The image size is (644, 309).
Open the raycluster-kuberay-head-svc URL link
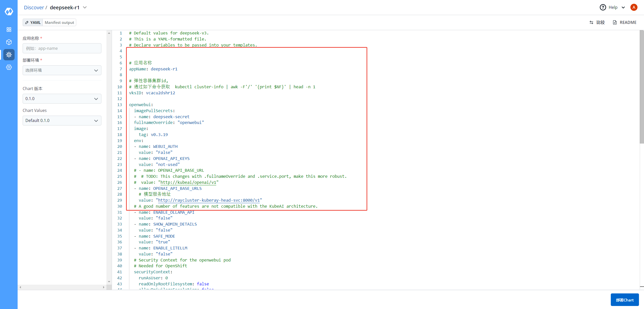(209, 200)
